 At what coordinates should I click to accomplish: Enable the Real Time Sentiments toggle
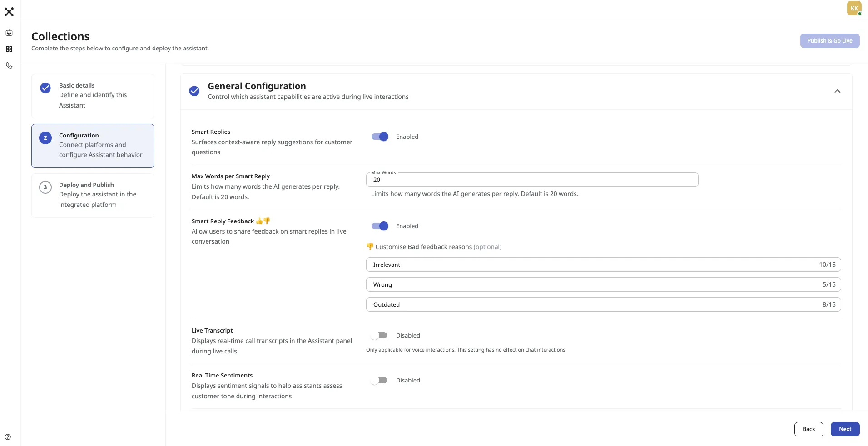[x=379, y=380]
